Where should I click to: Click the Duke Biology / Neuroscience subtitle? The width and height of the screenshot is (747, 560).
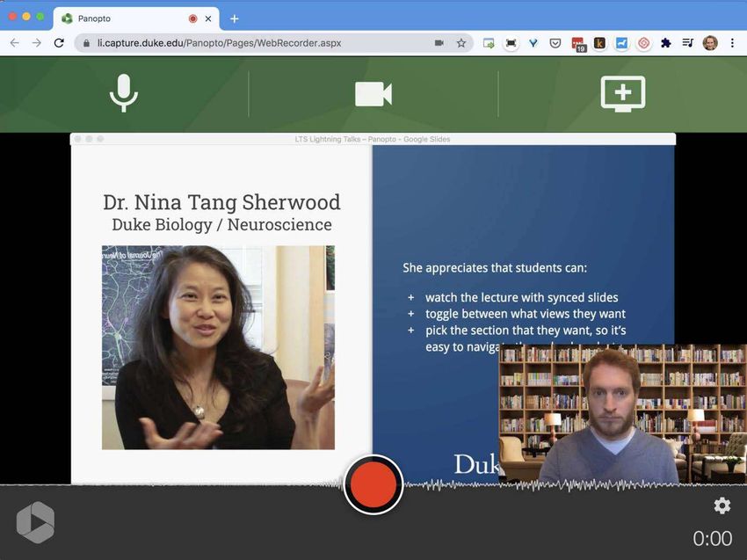tap(222, 224)
